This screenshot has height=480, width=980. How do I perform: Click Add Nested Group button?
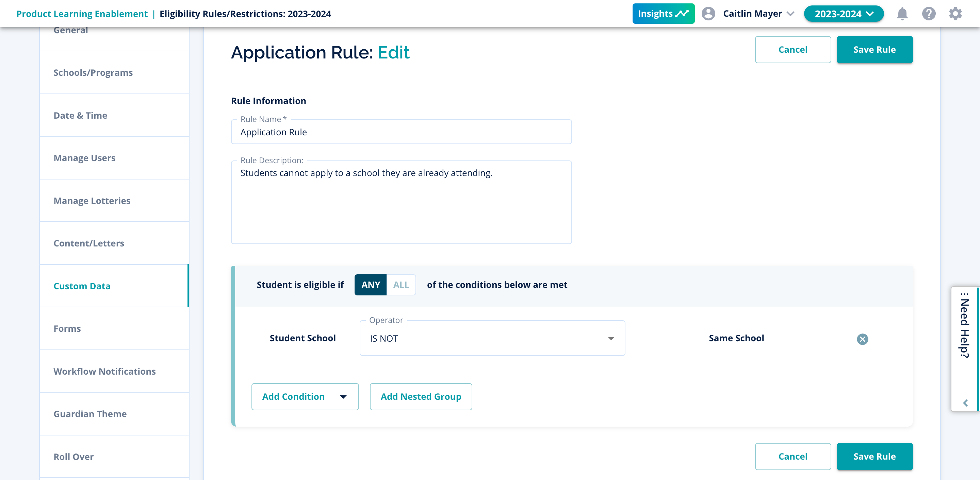pyautogui.click(x=421, y=396)
